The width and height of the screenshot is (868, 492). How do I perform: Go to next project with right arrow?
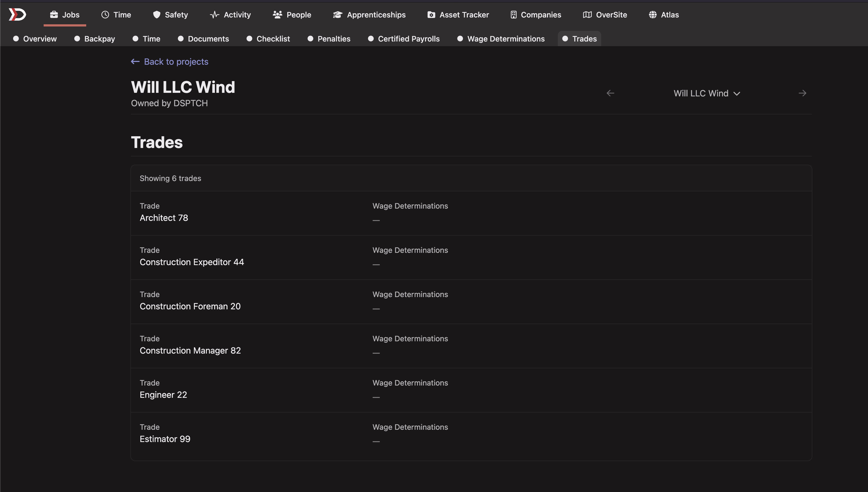802,93
